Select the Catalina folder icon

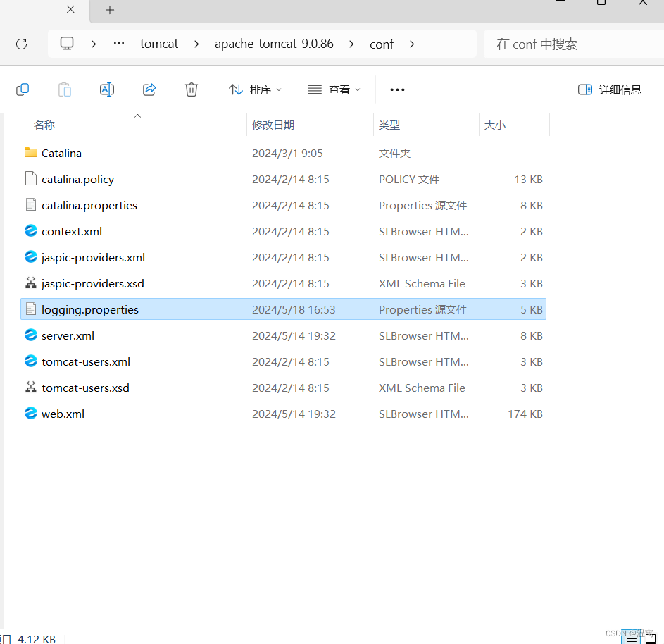click(31, 152)
